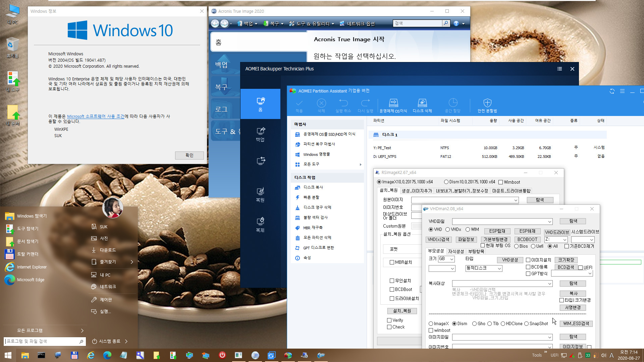Click the volume speaker tray icon

point(603,355)
